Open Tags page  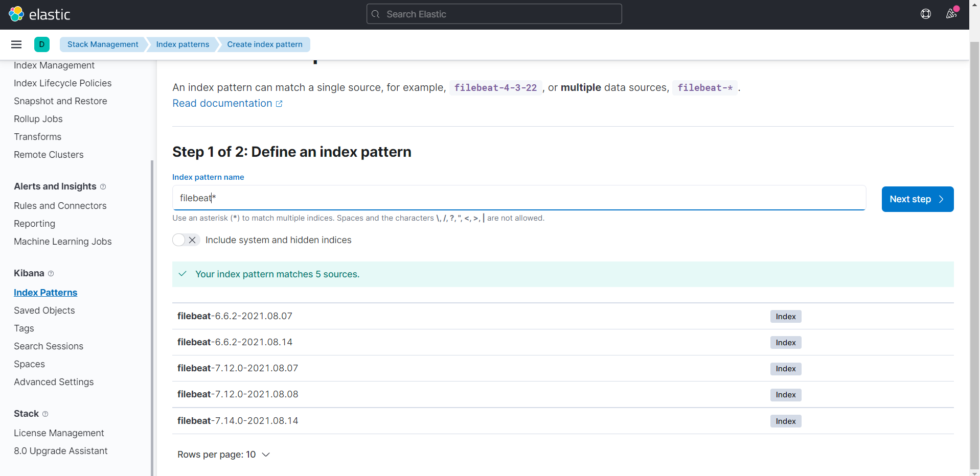(x=24, y=328)
